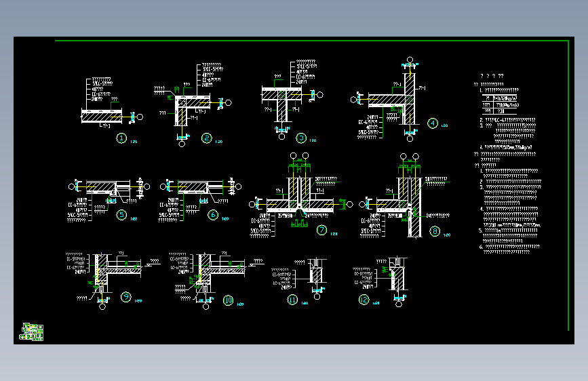Click the circled detail number 7
Viewport: 588px width, 381px height.
[321, 230]
